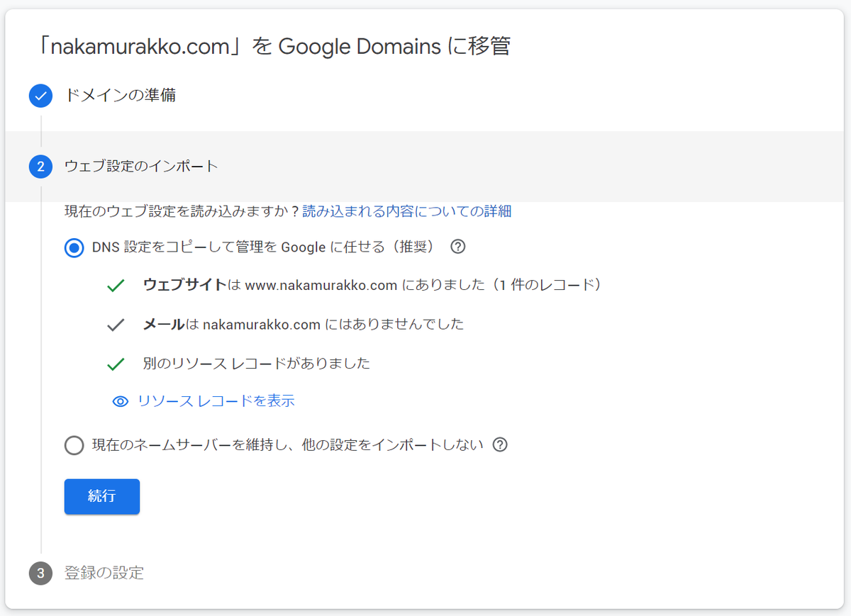
Task: Click the step 3 number badge
Action: pyautogui.click(x=41, y=573)
